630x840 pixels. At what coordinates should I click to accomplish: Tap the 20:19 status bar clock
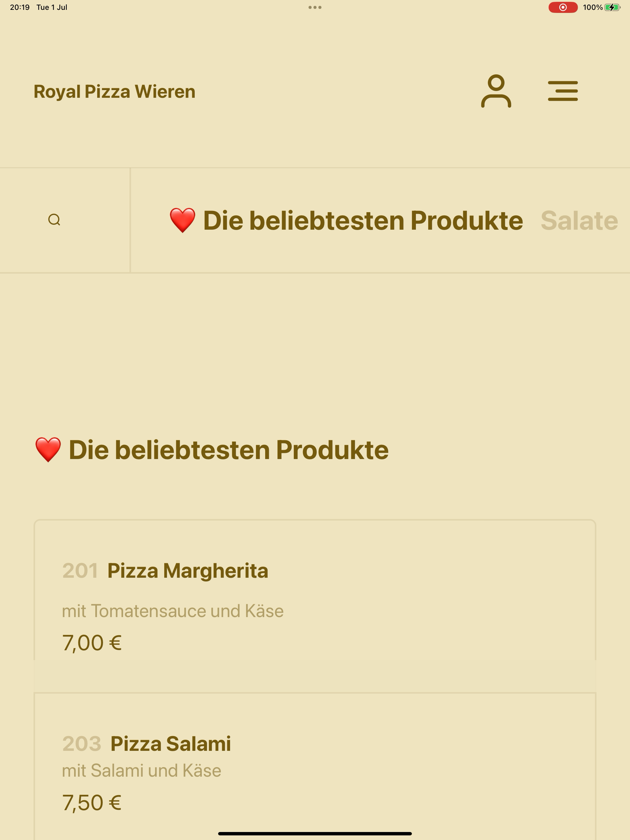click(20, 7)
